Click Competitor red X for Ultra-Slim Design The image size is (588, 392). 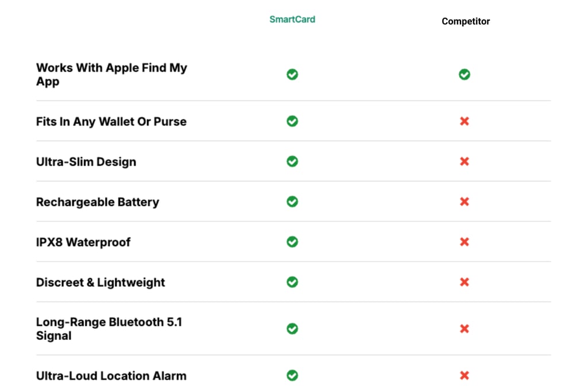465,161
